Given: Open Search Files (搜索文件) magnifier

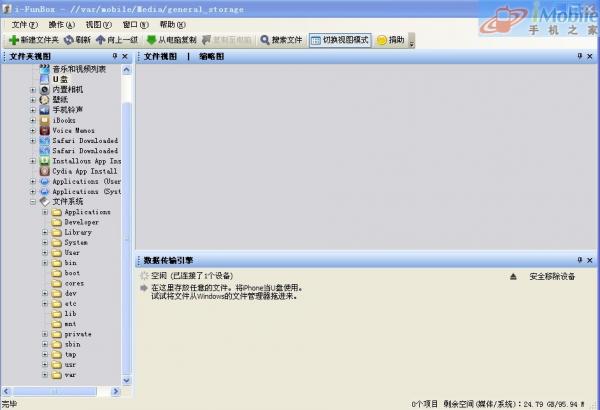Looking at the screenshot, I should 265,40.
